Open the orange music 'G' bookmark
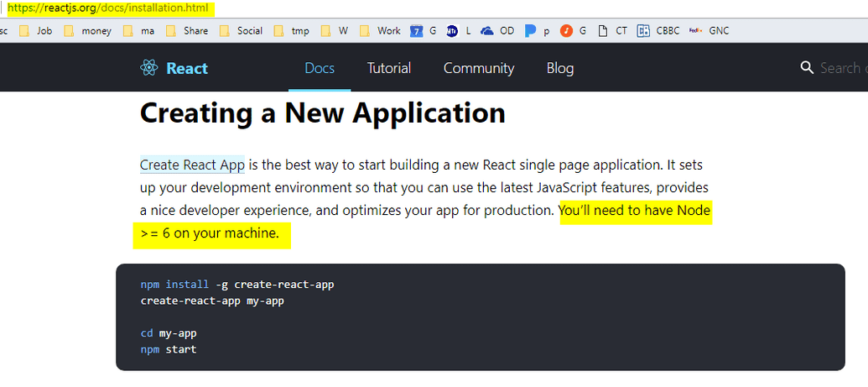 coord(566,31)
